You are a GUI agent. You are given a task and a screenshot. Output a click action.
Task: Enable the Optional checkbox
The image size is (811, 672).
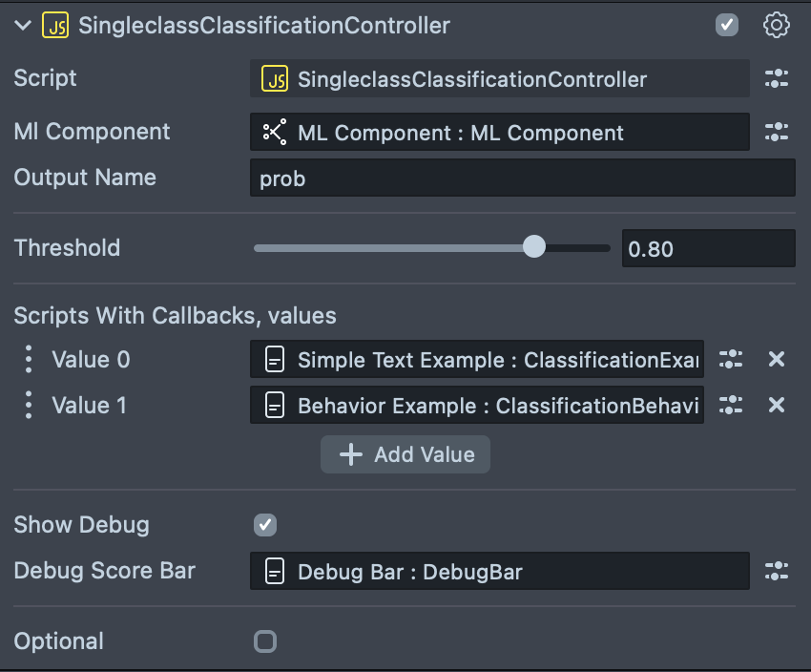(x=265, y=641)
